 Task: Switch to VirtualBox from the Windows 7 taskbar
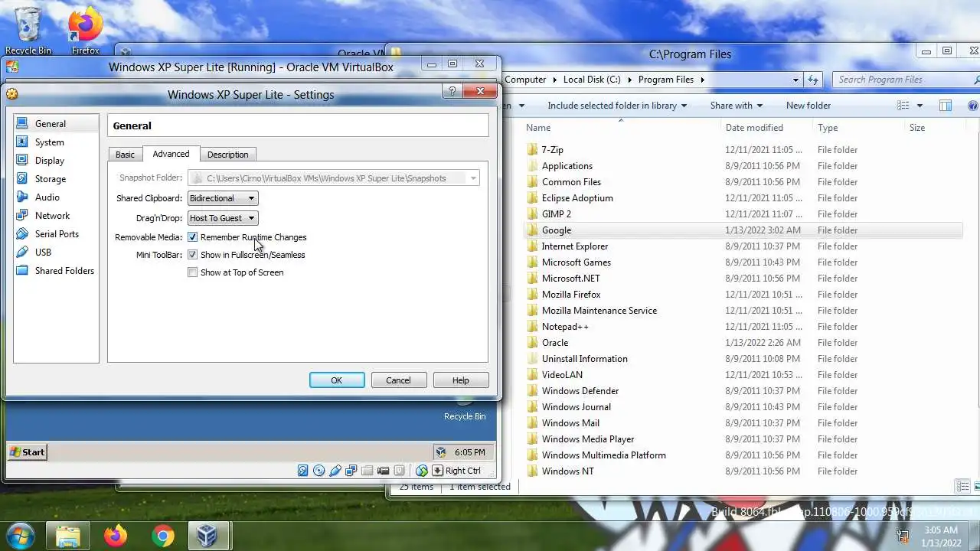click(207, 536)
